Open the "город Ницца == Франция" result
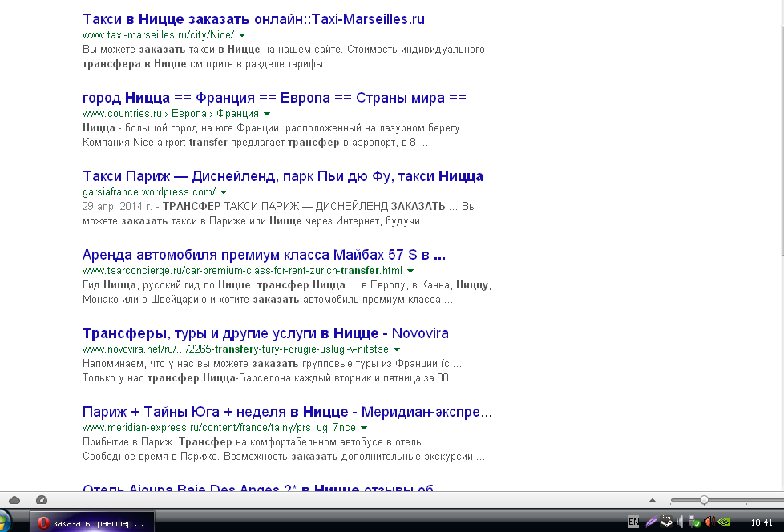This screenshot has height=532, width=784. [x=274, y=98]
